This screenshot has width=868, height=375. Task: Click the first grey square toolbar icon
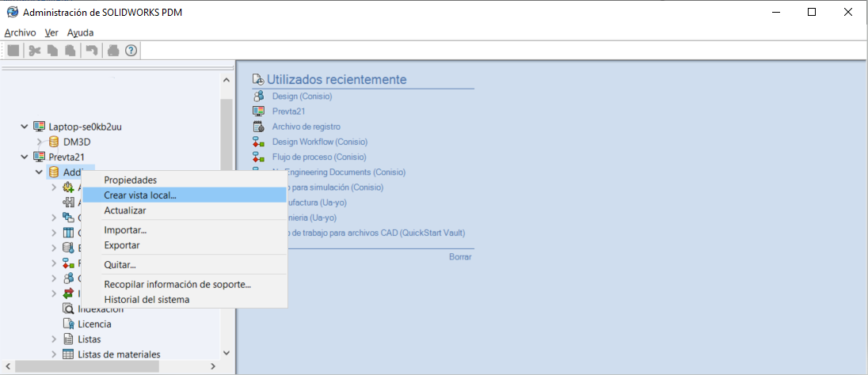tap(13, 51)
